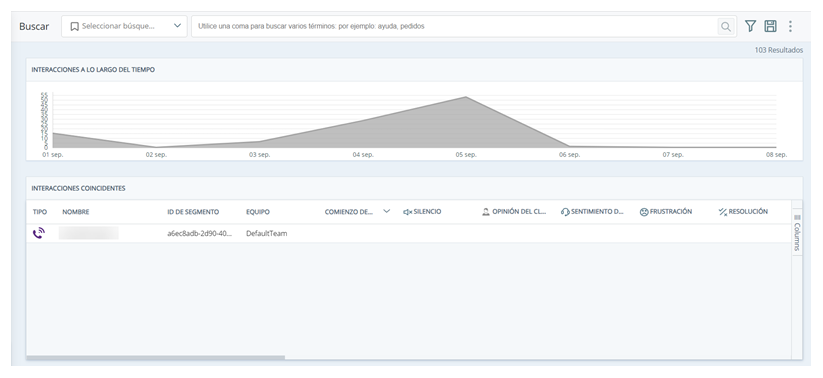Click the INTERACCIONES A LO LARGO DEL TIEMPO title
The width and height of the screenshot is (823, 378).
(93, 69)
